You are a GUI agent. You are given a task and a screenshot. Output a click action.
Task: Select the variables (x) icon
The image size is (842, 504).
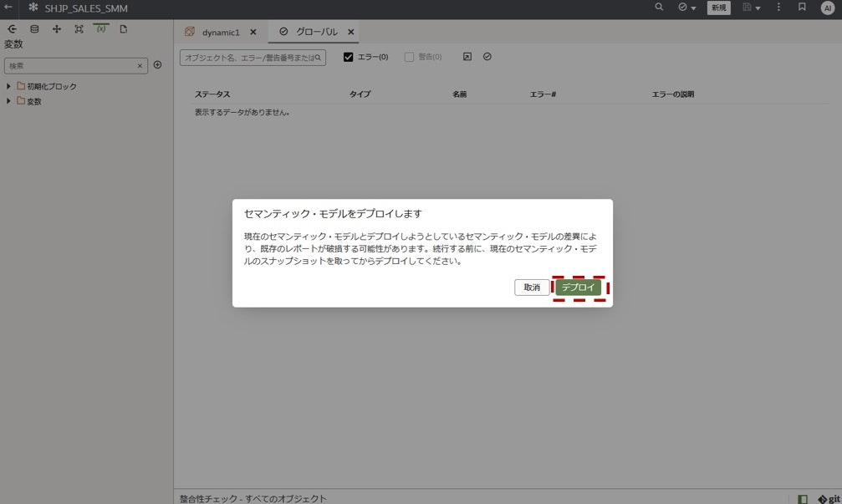coord(101,29)
